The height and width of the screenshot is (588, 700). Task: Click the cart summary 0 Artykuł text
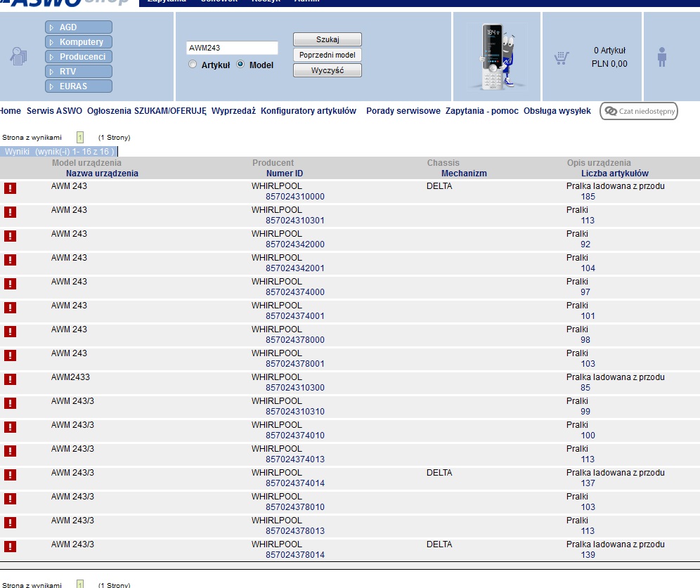pyautogui.click(x=609, y=51)
